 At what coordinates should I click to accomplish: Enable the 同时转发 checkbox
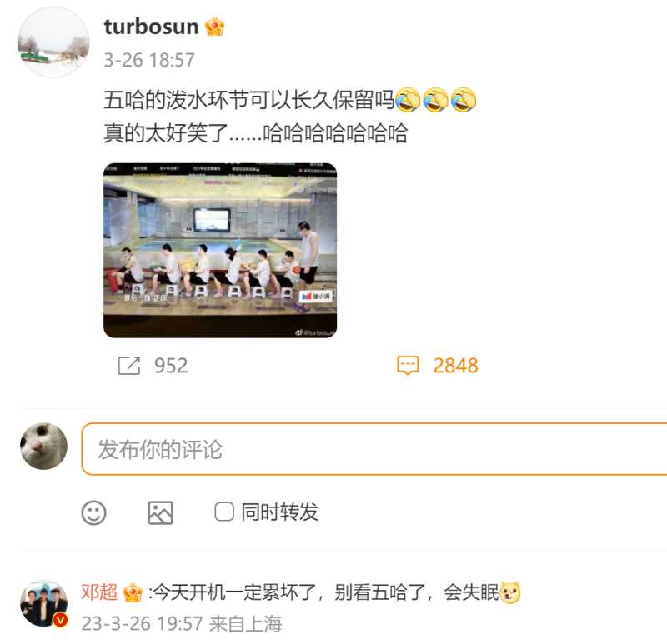coord(224,512)
